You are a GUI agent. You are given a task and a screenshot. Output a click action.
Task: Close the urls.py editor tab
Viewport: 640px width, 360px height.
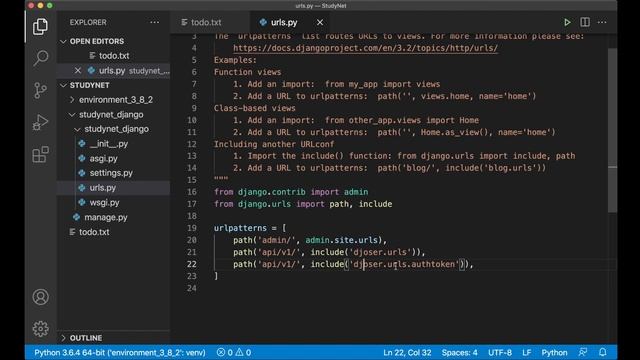(320, 22)
